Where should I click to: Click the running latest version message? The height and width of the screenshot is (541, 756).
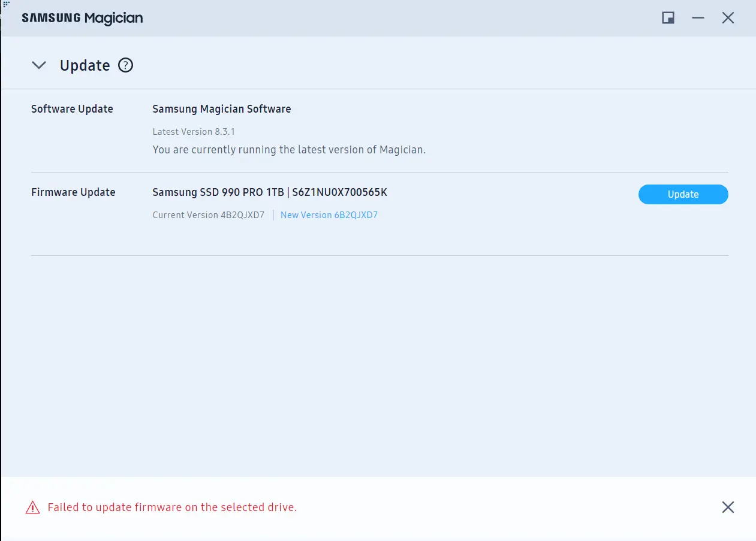point(289,150)
